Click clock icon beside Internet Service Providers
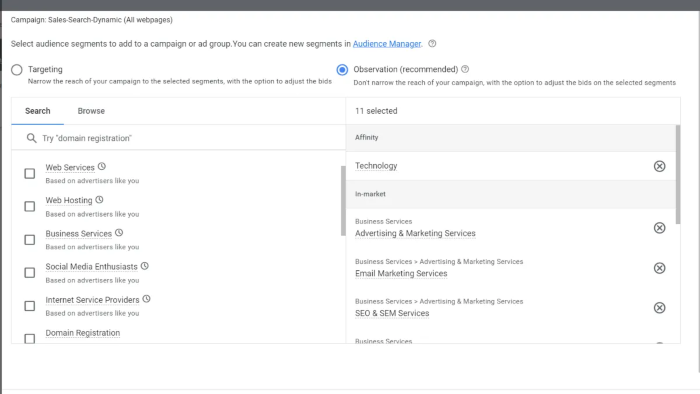Screen dimensions: 700x394 [146, 299]
